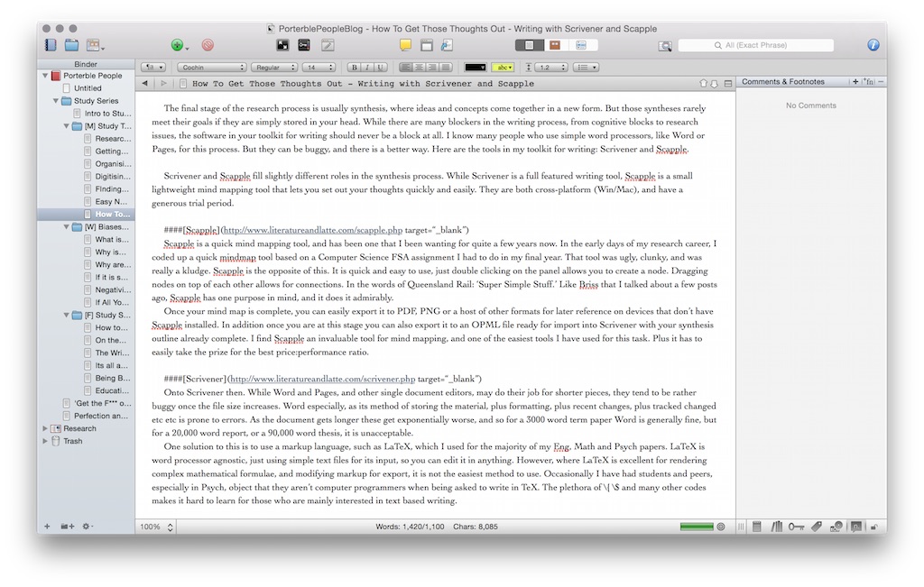This screenshot has width=924, height=587.
Task: Open the line spacing 1.2 dropdown
Action: pos(549,68)
